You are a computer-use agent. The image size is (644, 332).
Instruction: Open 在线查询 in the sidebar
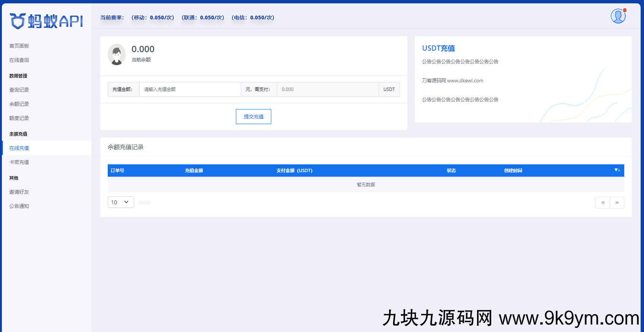(x=19, y=60)
